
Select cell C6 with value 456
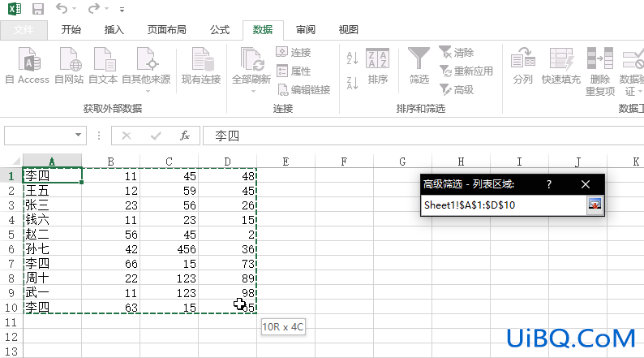click(x=170, y=248)
